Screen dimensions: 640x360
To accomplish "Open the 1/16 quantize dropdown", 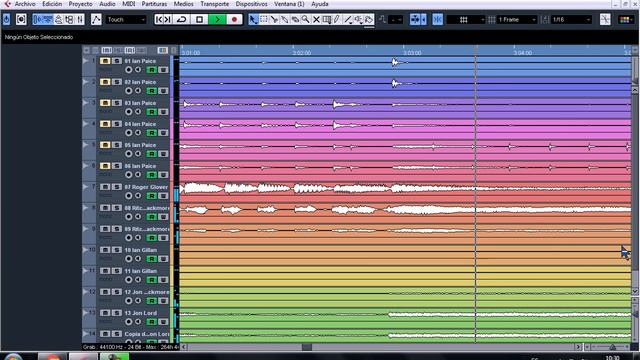I will [x=571, y=19].
